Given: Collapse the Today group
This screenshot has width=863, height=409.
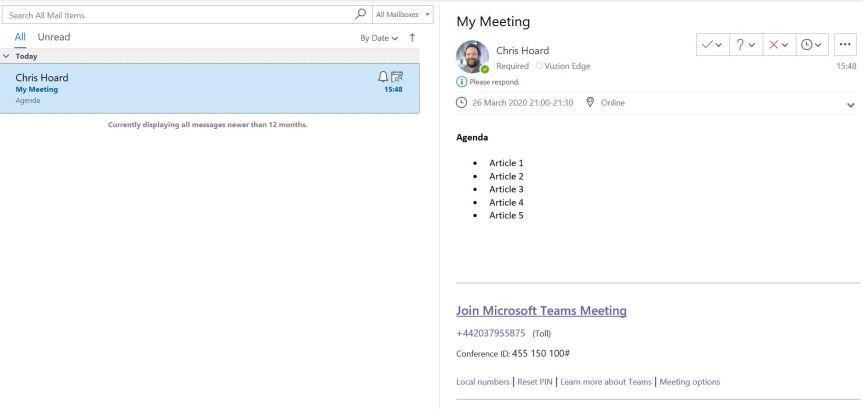Looking at the screenshot, I should point(6,56).
